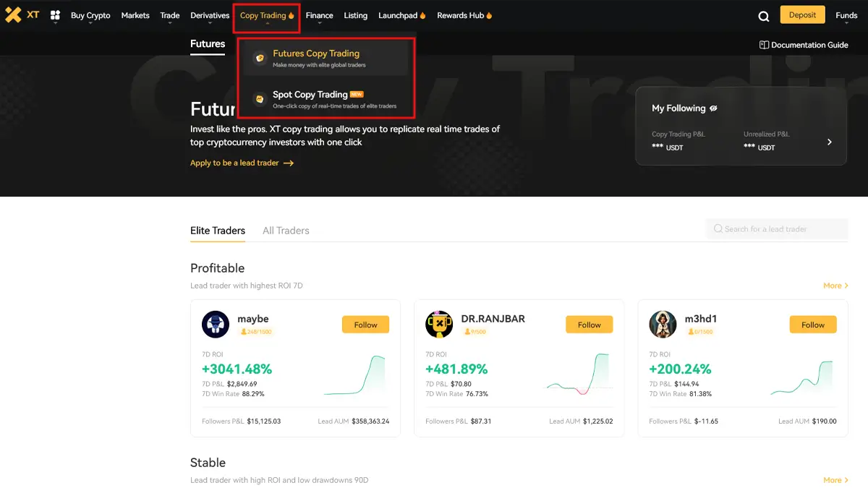868x488 pixels.
Task: Click the trader name maybe
Action: tap(253, 319)
